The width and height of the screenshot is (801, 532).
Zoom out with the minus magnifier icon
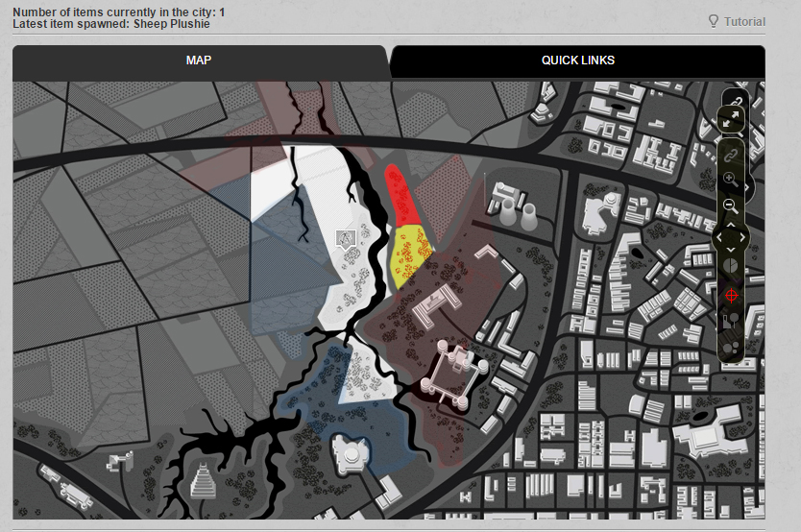[x=731, y=206]
